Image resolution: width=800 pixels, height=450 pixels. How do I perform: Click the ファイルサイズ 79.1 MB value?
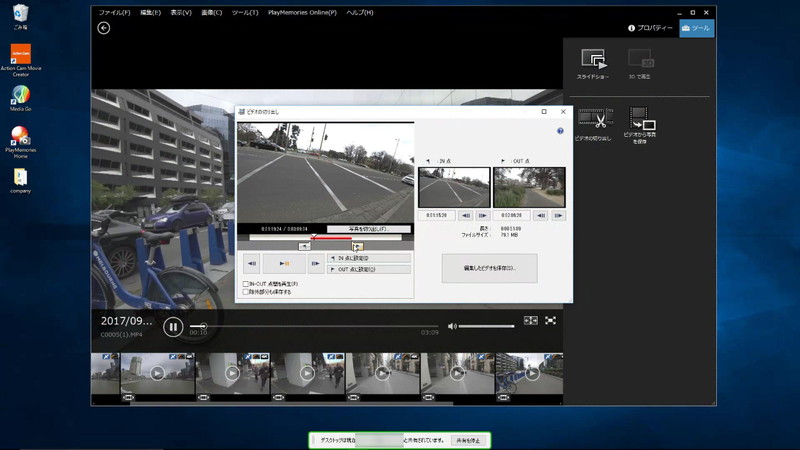[x=509, y=235]
